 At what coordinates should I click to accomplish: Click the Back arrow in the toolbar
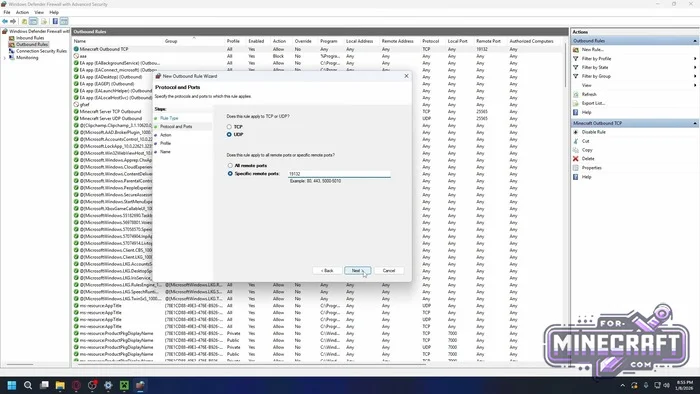tap(5, 21)
